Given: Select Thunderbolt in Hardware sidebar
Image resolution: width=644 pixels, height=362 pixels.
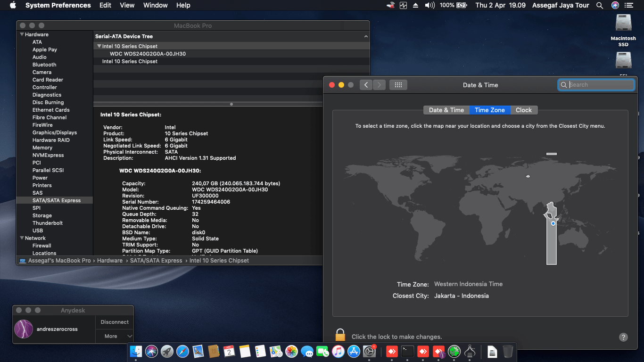Looking at the screenshot, I should [48, 223].
